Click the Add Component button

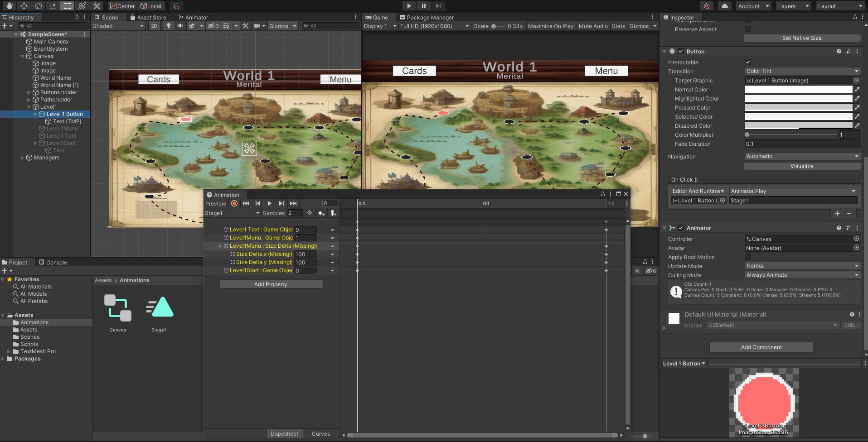coord(761,347)
